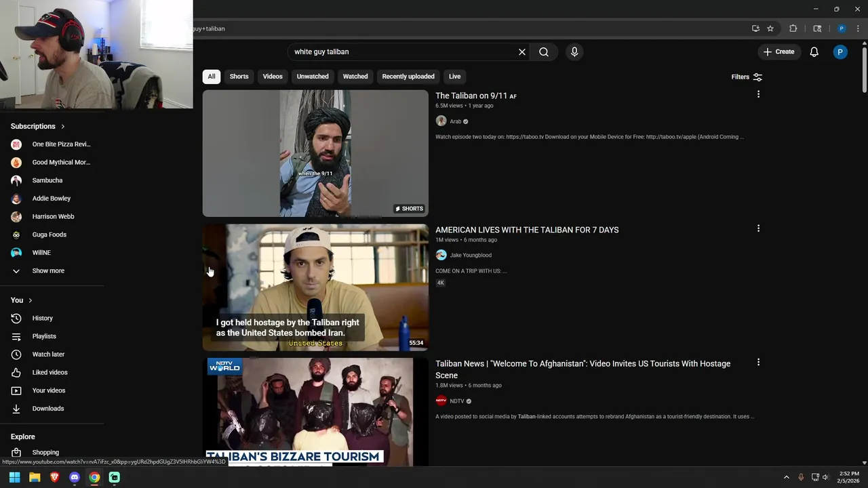This screenshot has width=868, height=488.
Task: Visit the Arab channel name
Action: pos(456,121)
